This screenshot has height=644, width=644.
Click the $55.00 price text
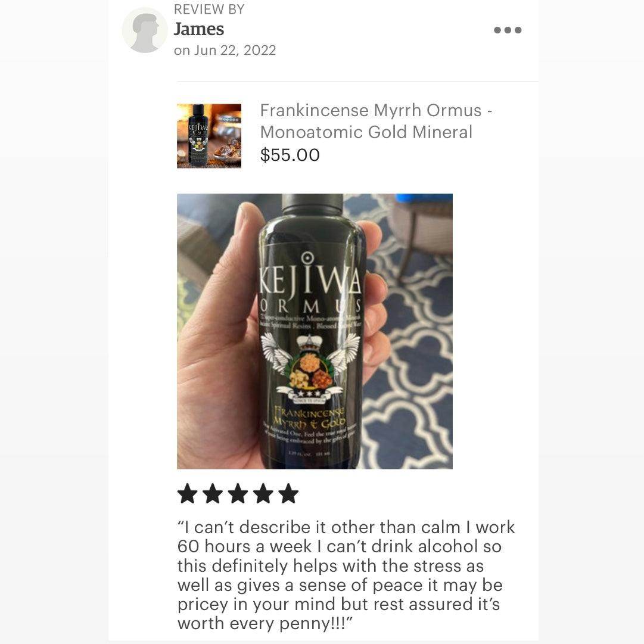pyautogui.click(x=290, y=155)
